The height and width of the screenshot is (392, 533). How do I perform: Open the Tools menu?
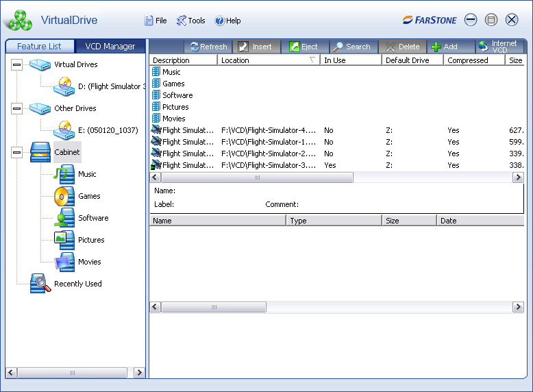click(190, 21)
